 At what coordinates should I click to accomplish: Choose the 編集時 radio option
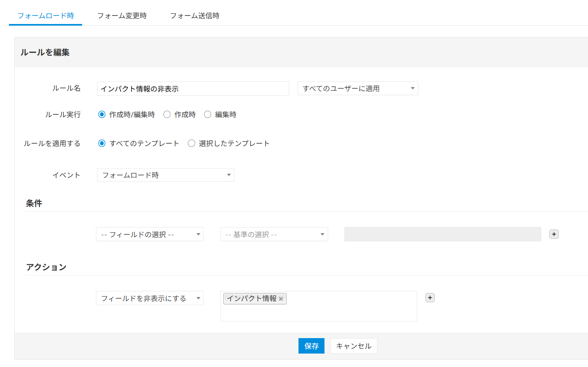[207, 115]
